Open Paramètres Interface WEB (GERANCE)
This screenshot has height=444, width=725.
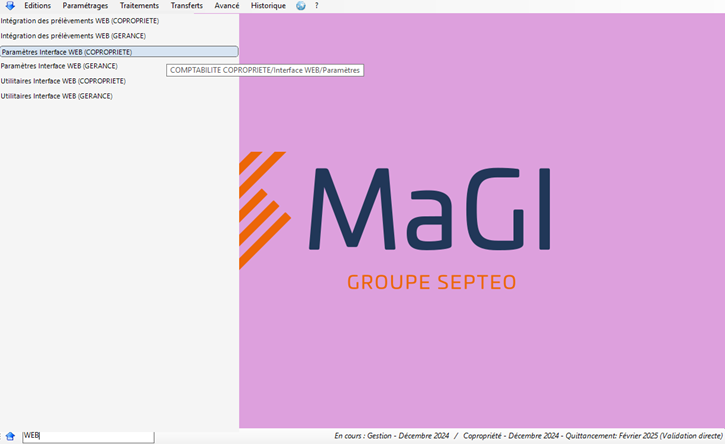59,66
